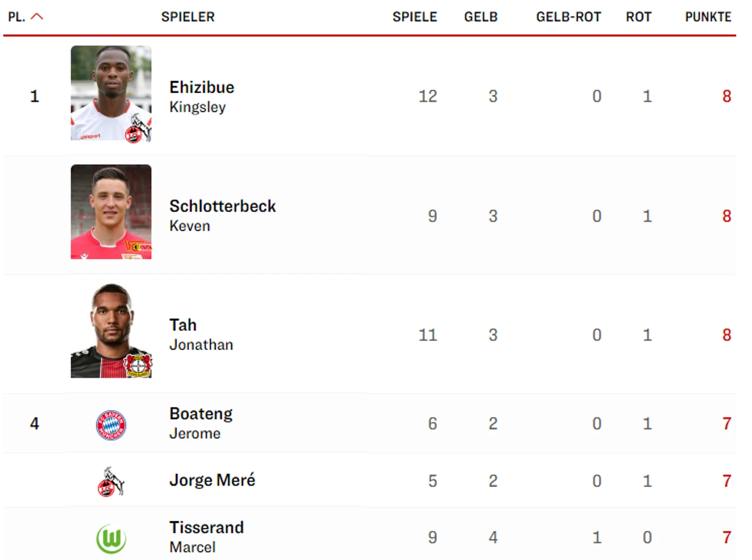Open Keven Schlotterbeck's player photo

pyautogui.click(x=111, y=212)
